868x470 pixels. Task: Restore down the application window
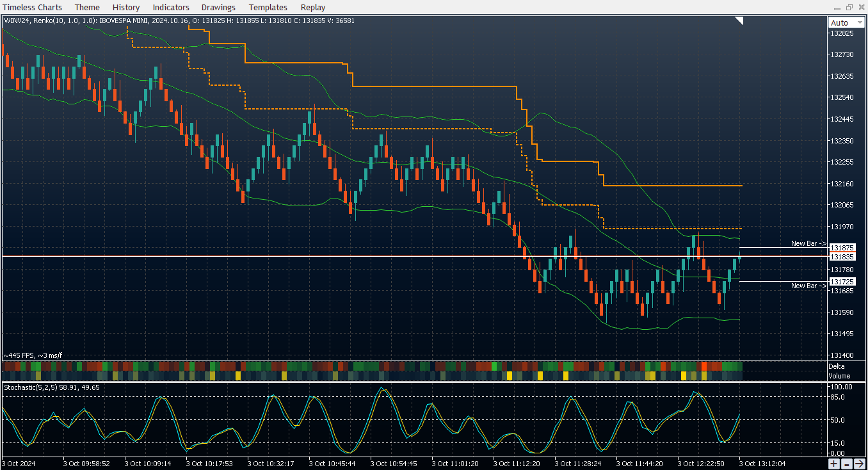(849, 7)
